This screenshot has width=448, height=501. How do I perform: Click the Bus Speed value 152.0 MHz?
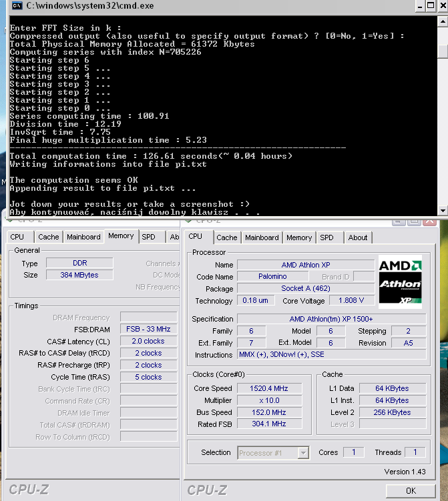tap(269, 412)
